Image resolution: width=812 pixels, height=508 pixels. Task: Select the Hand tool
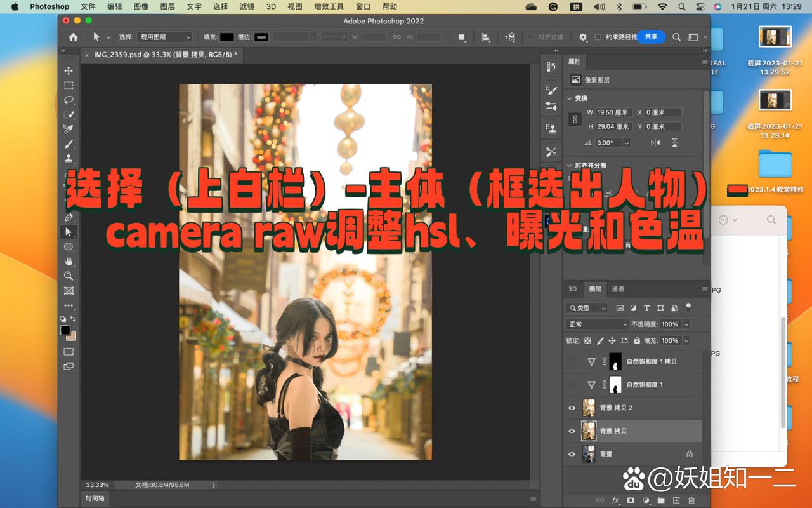click(x=69, y=260)
